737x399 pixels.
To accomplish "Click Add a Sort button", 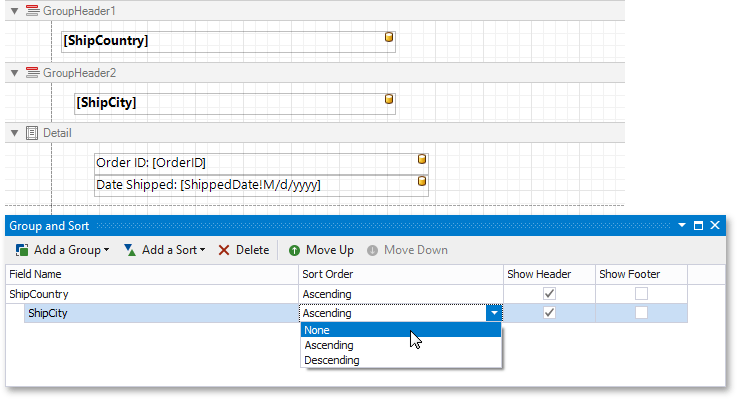I will (x=164, y=250).
